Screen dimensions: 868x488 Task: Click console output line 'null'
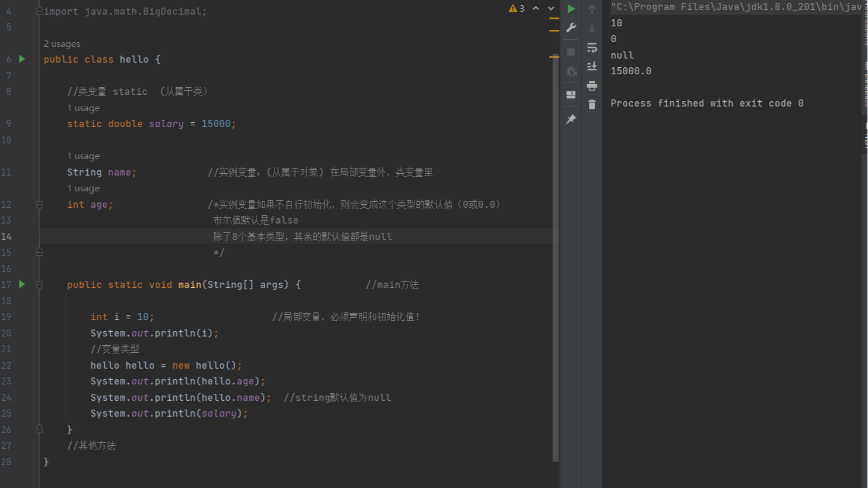[622, 55]
